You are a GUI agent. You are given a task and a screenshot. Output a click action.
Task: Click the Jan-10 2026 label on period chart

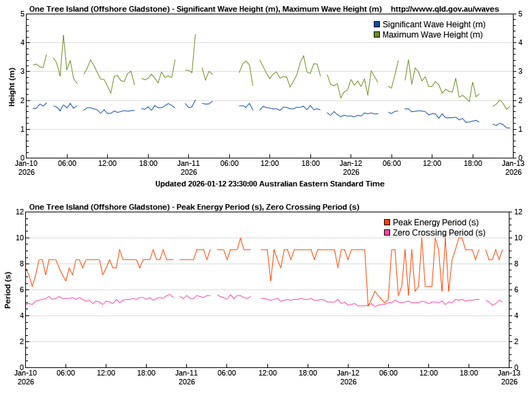click(x=26, y=378)
